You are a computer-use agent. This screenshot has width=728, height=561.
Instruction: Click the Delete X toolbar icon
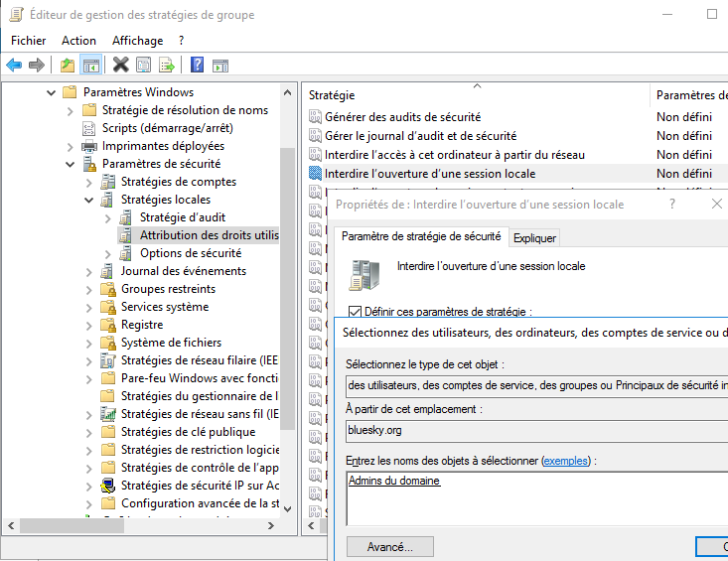point(121,65)
